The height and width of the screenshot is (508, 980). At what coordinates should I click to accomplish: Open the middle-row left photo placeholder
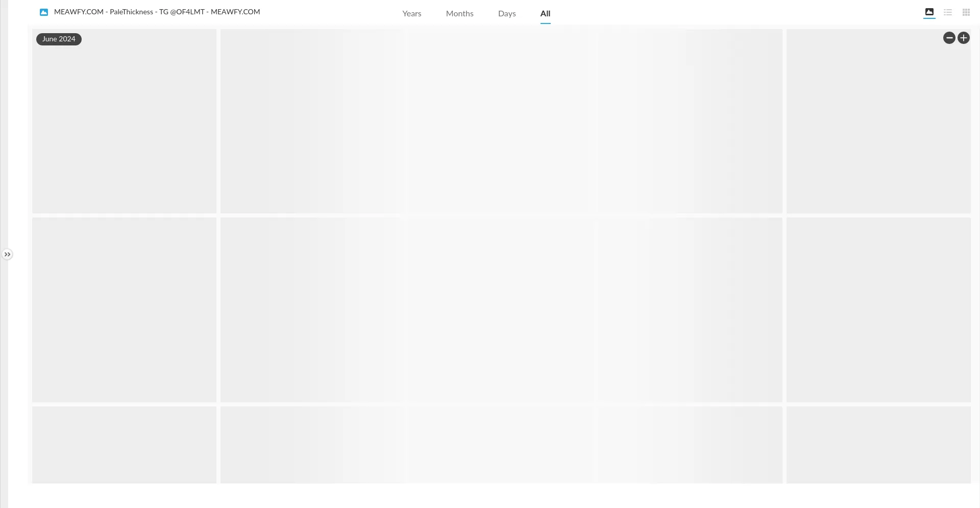[x=124, y=310]
